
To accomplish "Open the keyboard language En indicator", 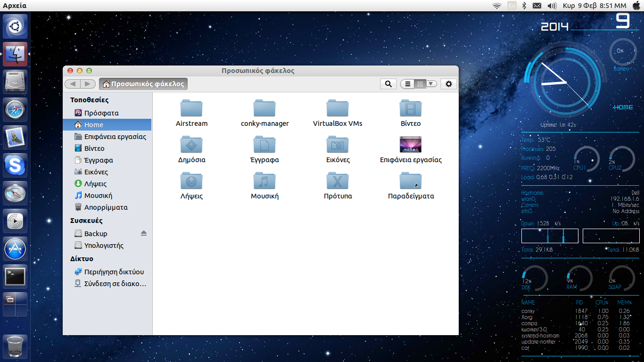I will [512, 6].
